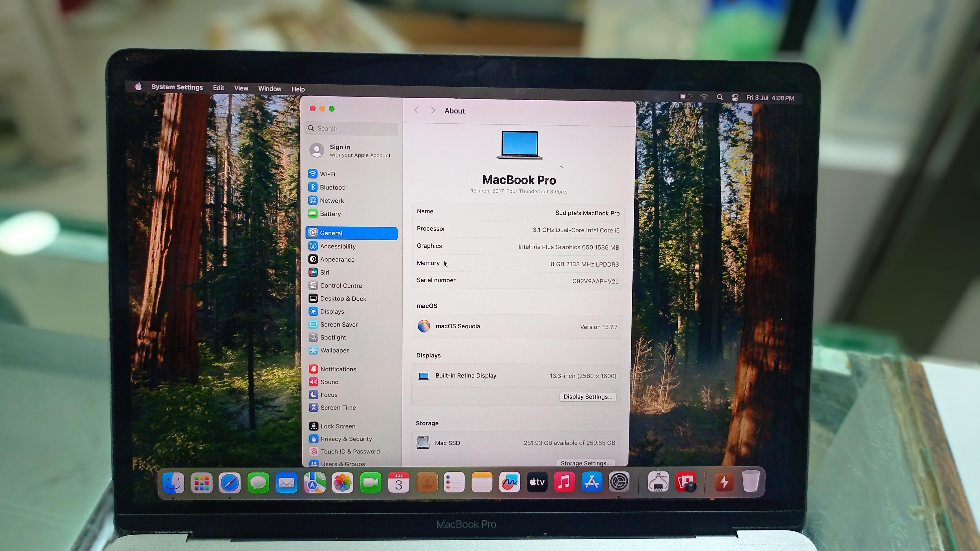Viewport: 980px width, 551px height.
Task: Click the name "Sudipta's MacBook Pro"
Action: 588,213
